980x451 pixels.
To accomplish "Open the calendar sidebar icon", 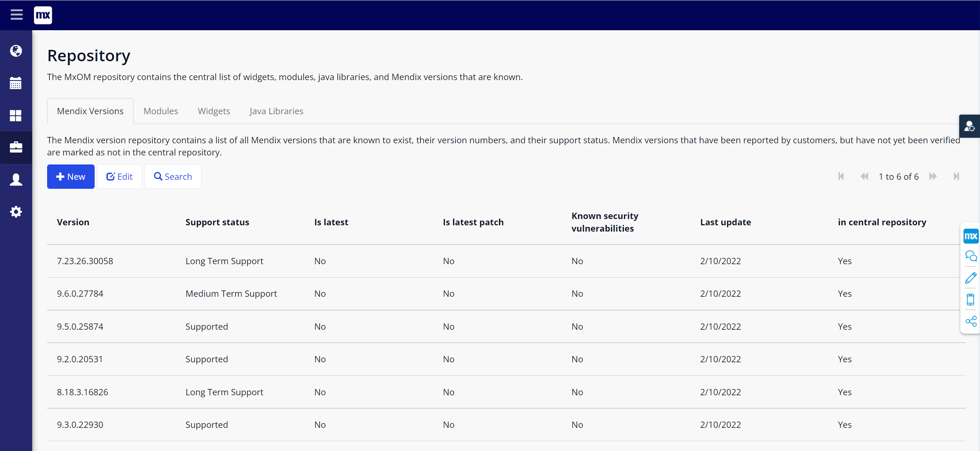I will click(x=16, y=83).
